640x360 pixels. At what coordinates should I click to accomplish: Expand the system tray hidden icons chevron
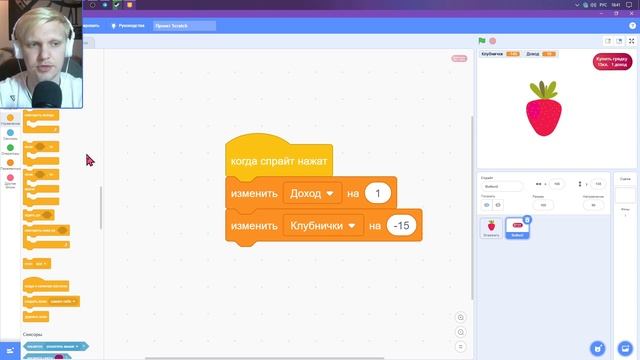[577, 5]
